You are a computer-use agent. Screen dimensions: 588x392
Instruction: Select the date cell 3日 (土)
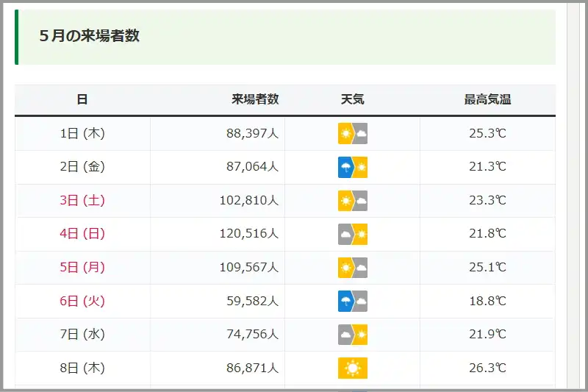pos(82,200)
